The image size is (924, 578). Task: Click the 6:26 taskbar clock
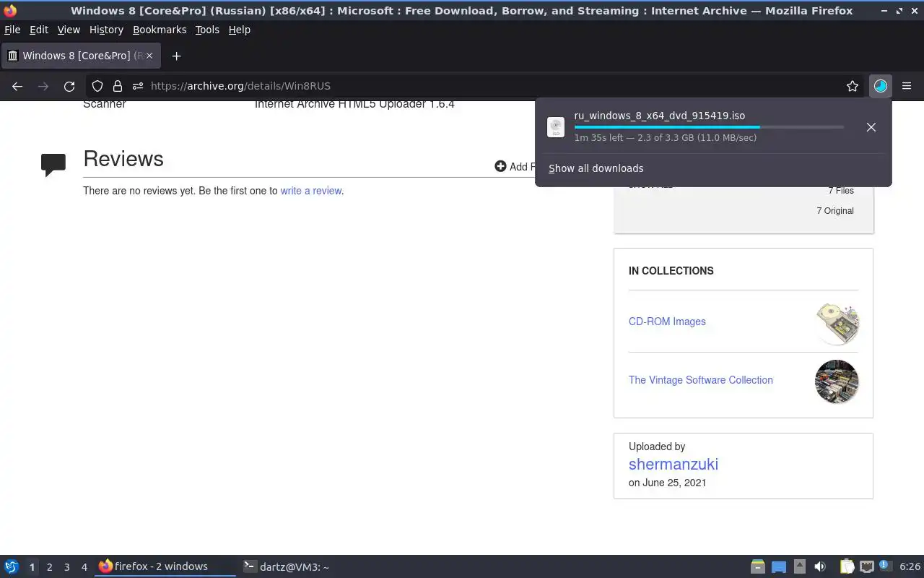click(910, 567)
